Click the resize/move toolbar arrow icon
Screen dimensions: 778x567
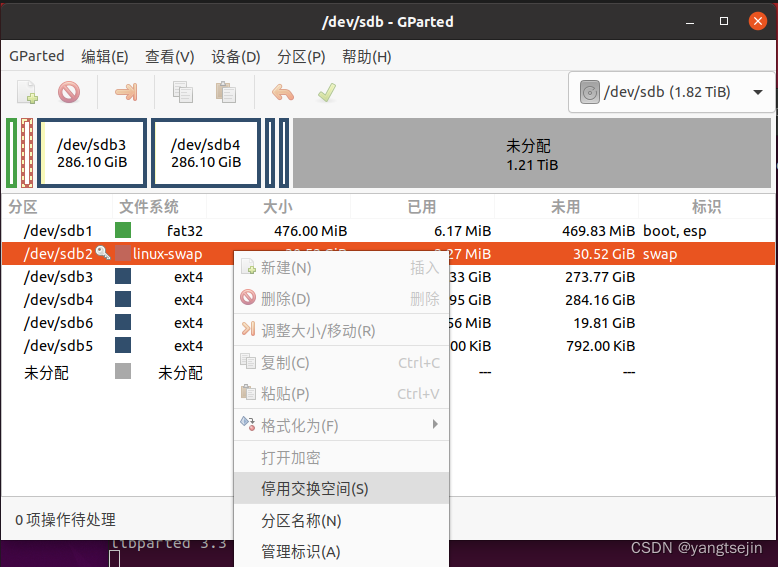[x=126, y=92]
